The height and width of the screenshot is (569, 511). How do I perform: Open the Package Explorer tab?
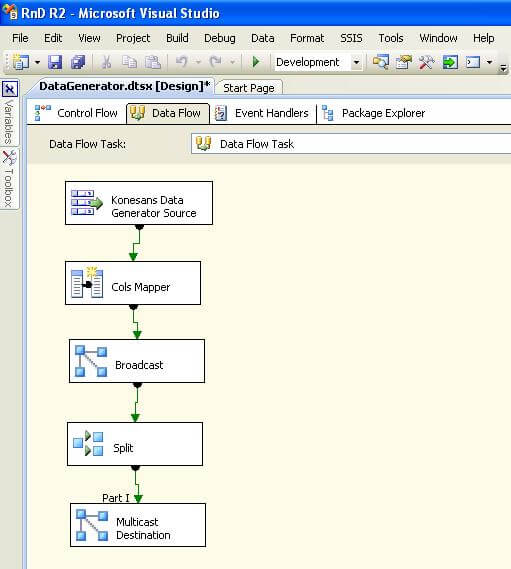[374, 113]
